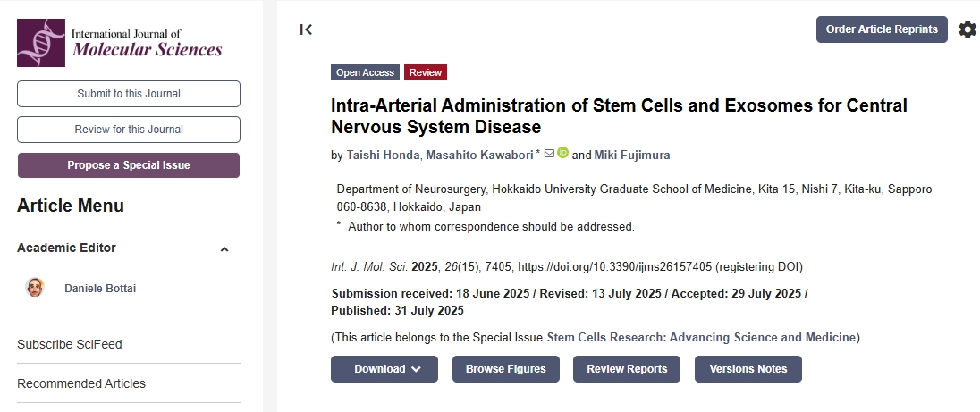Click the Molecular Sciences journal logo
The image size is (980, 412).
click(120, 42)
